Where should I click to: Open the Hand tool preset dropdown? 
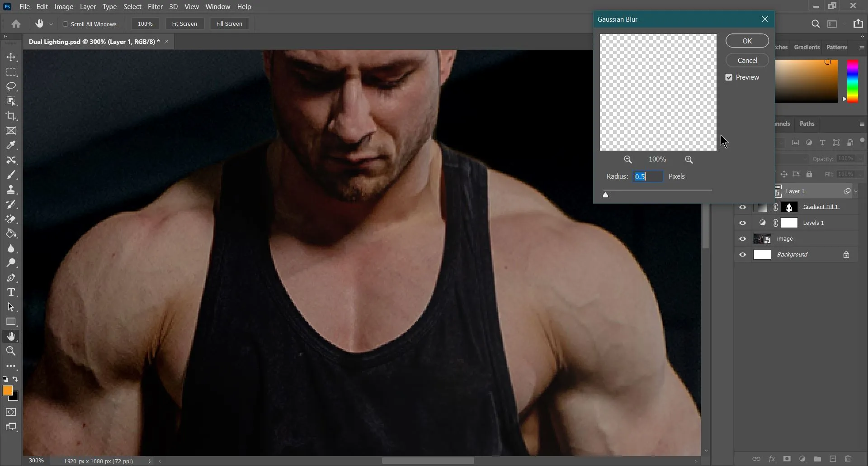52,24
